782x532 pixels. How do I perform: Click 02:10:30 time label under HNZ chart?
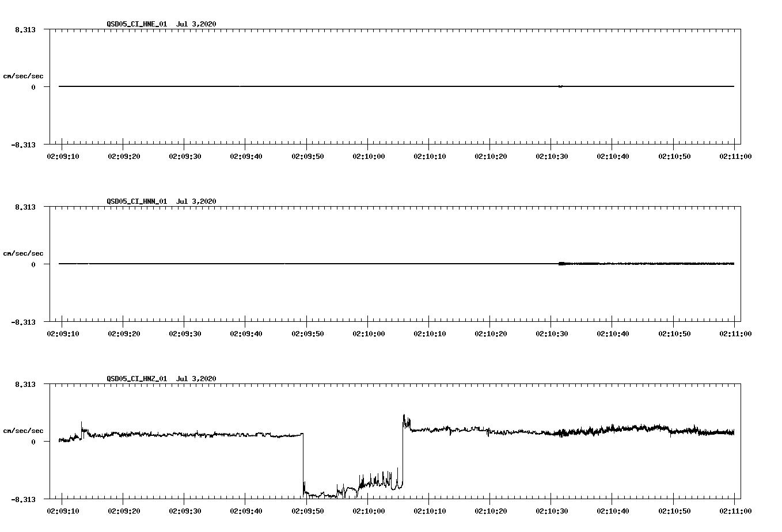point(551,511)
